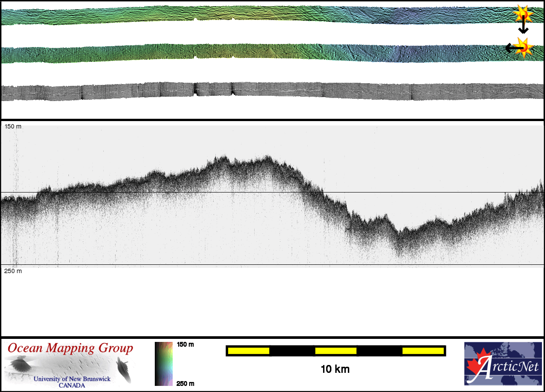The image size is (545, 392).
Task: Click the 10 km scale label
Action: pos(335,369)
